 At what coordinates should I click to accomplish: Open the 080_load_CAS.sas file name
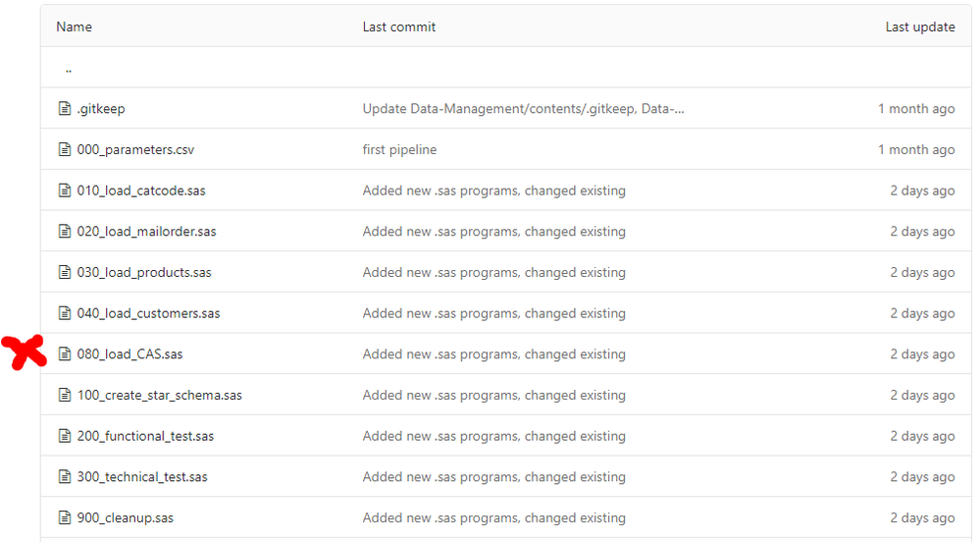129,354
